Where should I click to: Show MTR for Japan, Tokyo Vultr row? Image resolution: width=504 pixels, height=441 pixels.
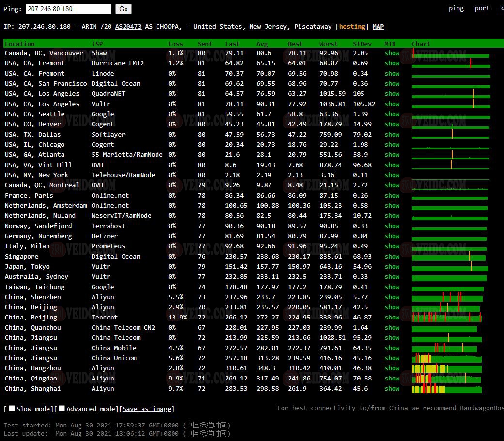(x=392, y=266)
